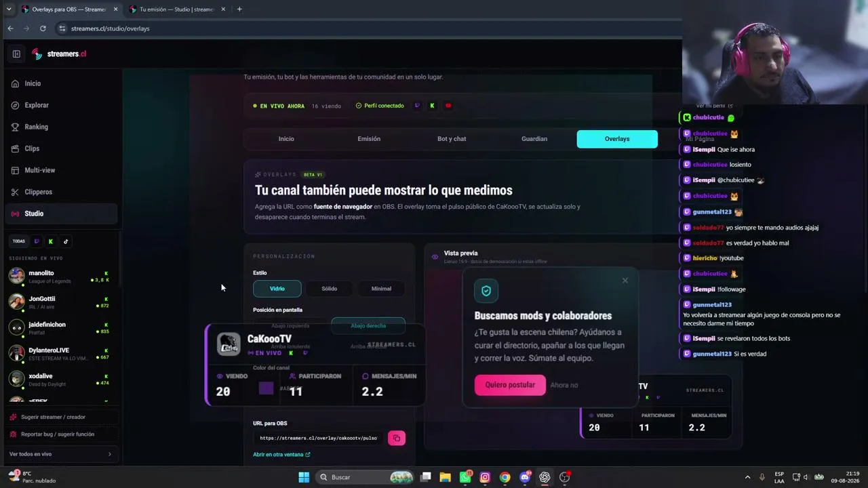Viewport: 868px width, 488px height.
Task: Click the OBS overlay URL field
Action: (318, 438)
